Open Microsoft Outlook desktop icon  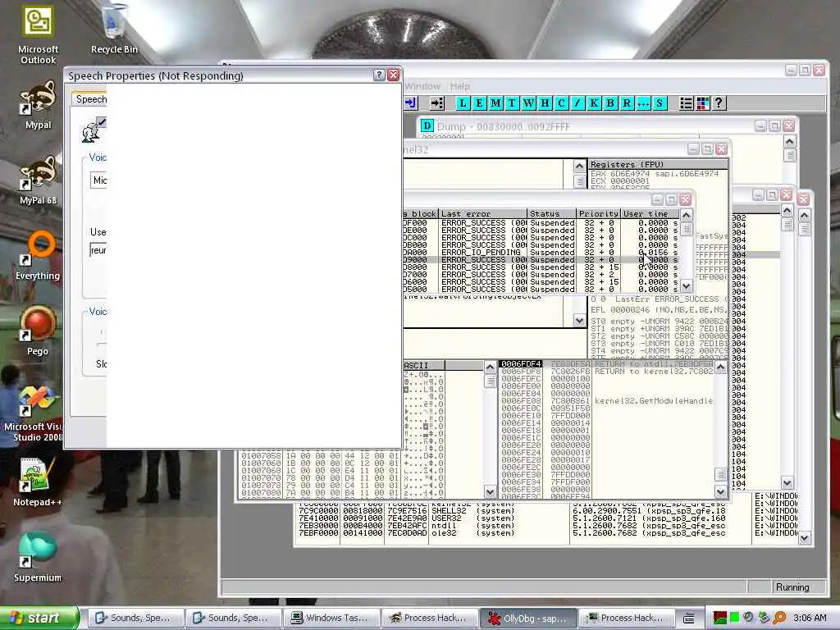(38, 34)
